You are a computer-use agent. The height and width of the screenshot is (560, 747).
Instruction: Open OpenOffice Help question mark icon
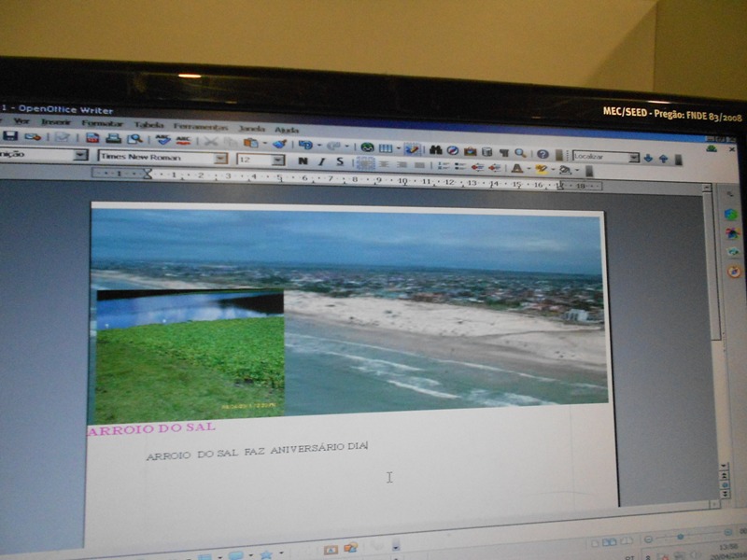pyautogui.click(x=543, y=154)
